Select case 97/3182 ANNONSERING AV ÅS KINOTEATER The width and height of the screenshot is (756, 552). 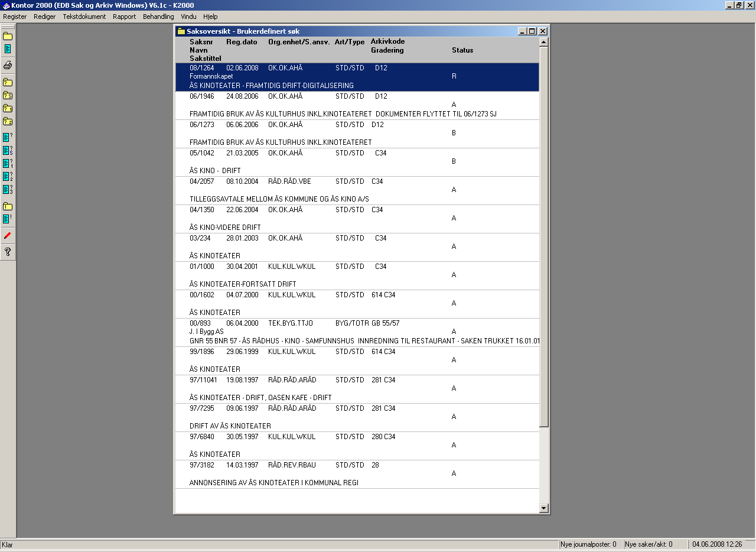point(357,474)
